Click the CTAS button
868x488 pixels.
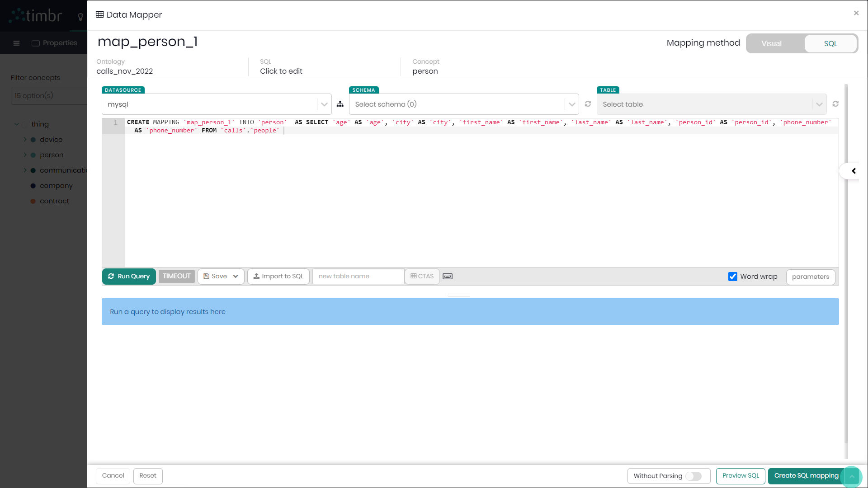(422, 277)
